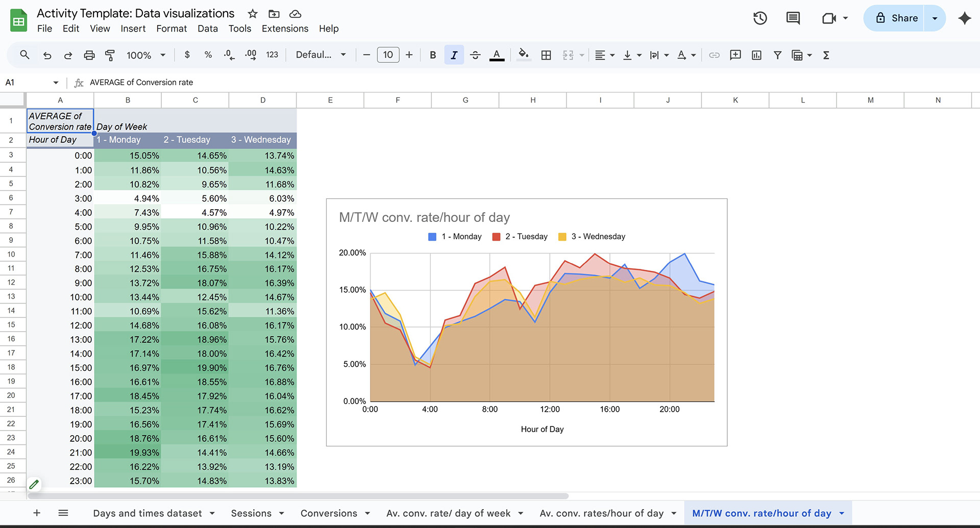Select the column D header
The width and height of the screenshot is (980, 528).
click(x=263, y=100)
